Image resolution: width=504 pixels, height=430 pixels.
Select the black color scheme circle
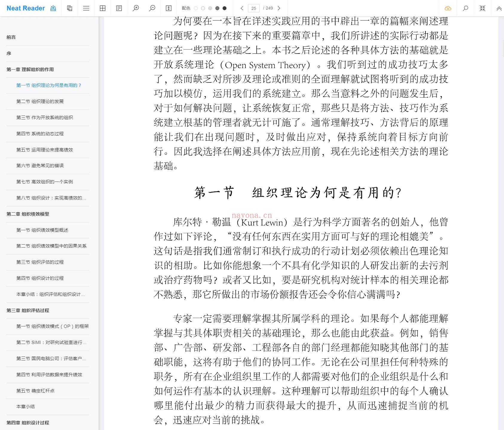tap(224, 8)
